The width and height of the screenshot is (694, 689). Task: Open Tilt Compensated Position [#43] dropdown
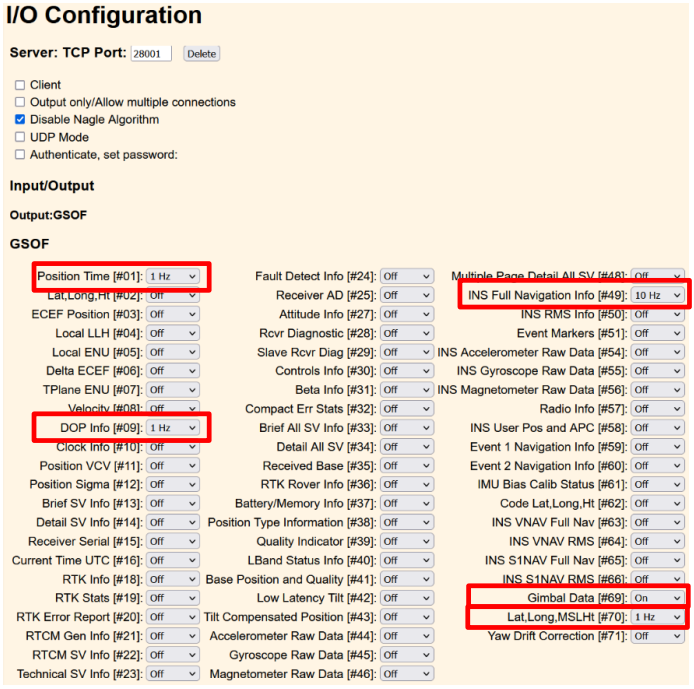click(x=407, y=617)
